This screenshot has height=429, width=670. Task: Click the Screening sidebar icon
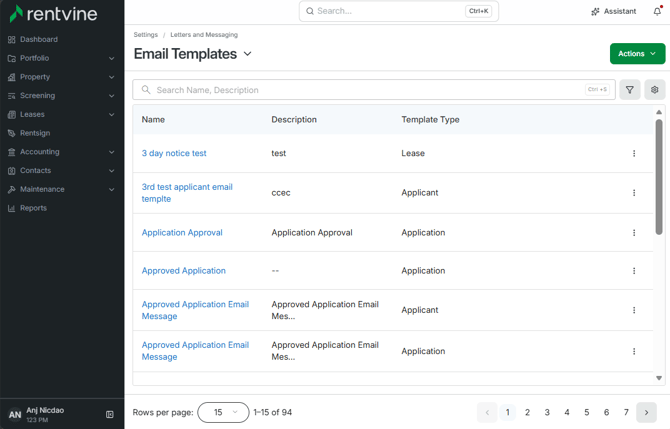[12, 96]
